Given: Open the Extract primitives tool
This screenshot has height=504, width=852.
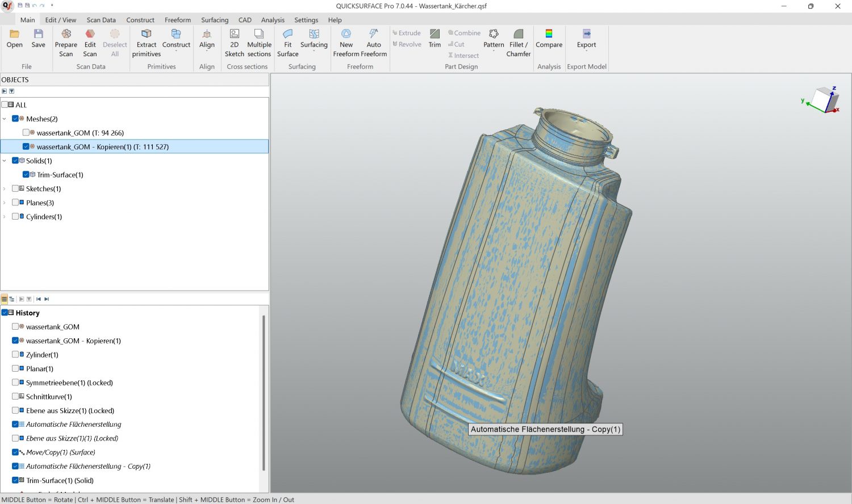Looking at the screenshot, I should [147, 35].
